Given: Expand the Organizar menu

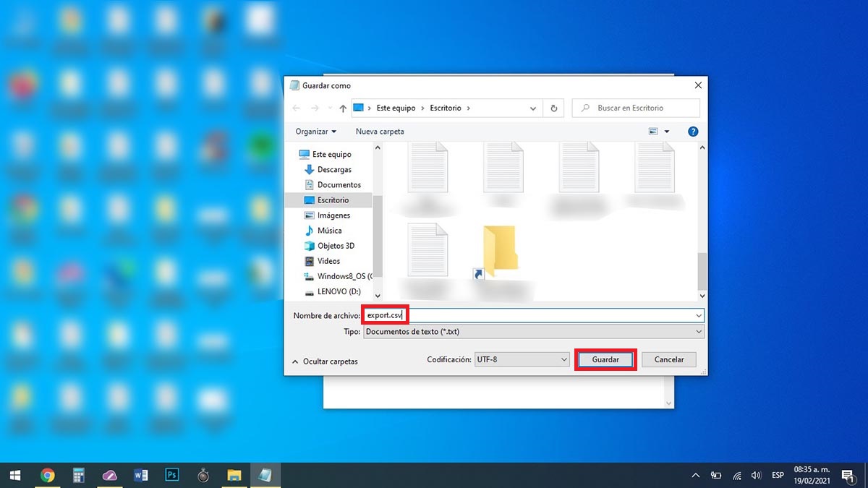Looking at the screenshot, I should click(x=316, y=132).
